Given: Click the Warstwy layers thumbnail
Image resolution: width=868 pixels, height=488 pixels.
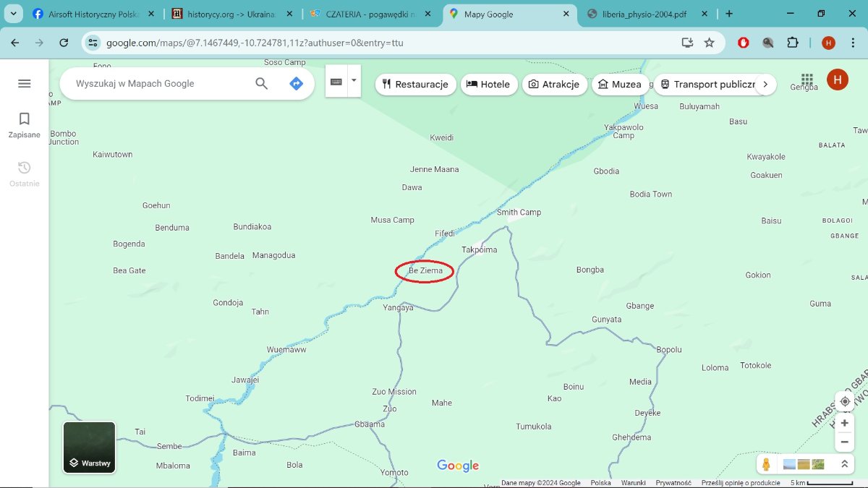Looking at the screenshot, I should click(89, 448).
